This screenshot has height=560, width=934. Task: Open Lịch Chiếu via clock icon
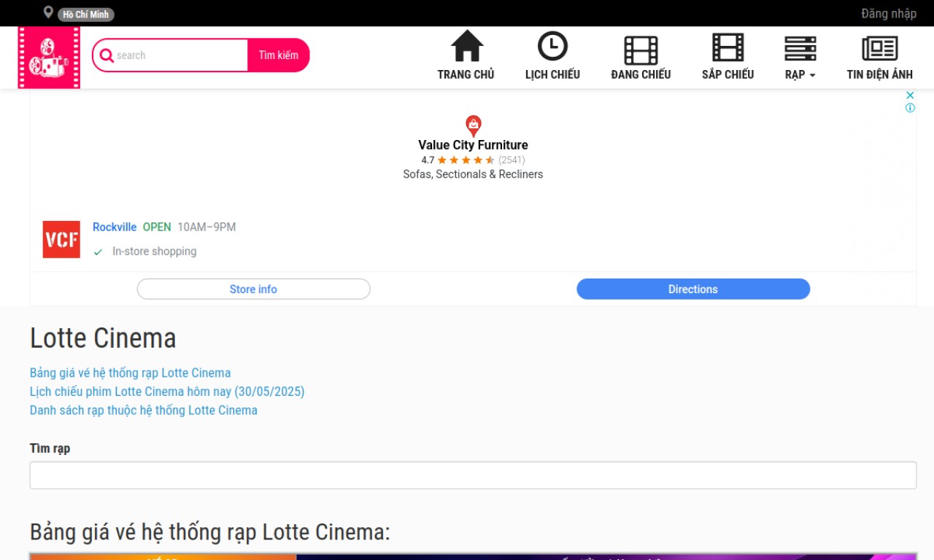552,46
